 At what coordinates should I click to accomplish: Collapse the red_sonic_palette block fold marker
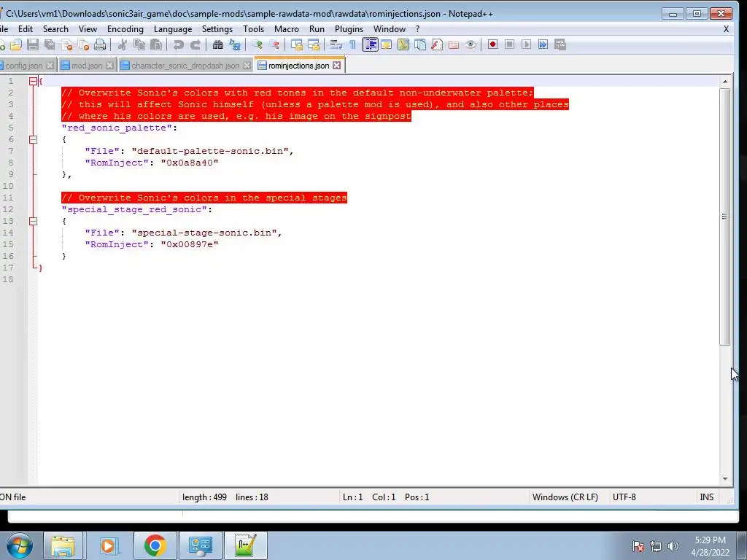(x=33, y=139)
